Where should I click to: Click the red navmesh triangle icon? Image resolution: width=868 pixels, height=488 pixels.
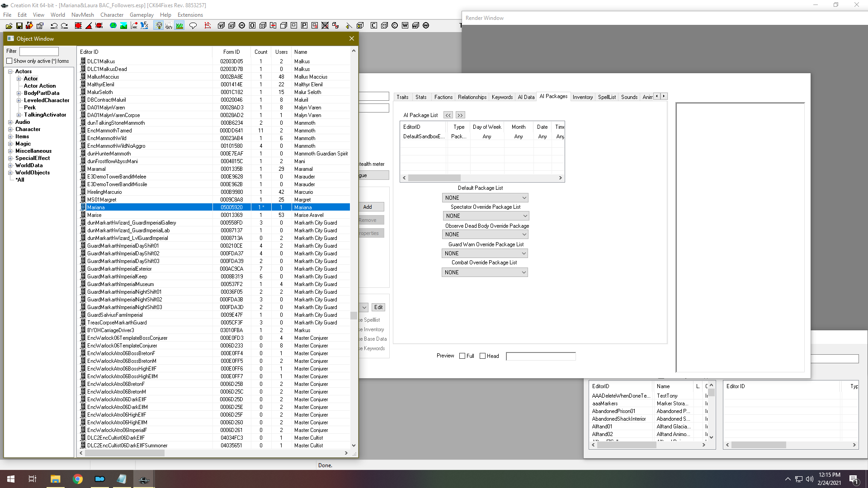pyautogui.click(x=208, y=26)
